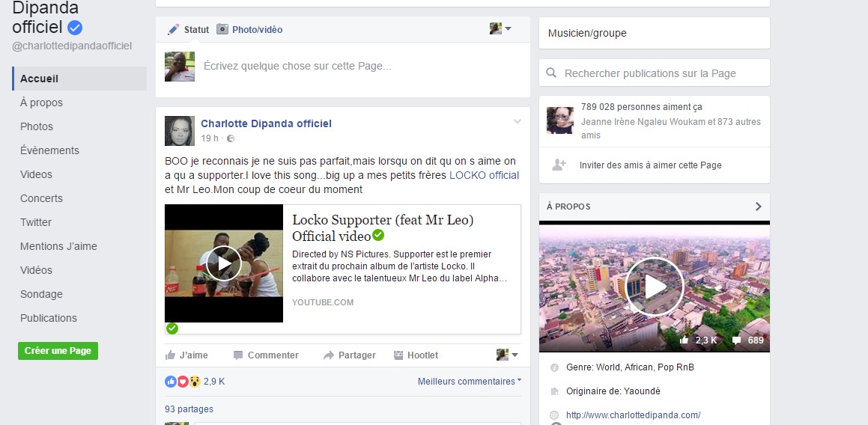Image resolution: width=868 pixels, height=425 pixels.
Task: Click the magnifier icon in page search
Action: click(x=551, y=73)
